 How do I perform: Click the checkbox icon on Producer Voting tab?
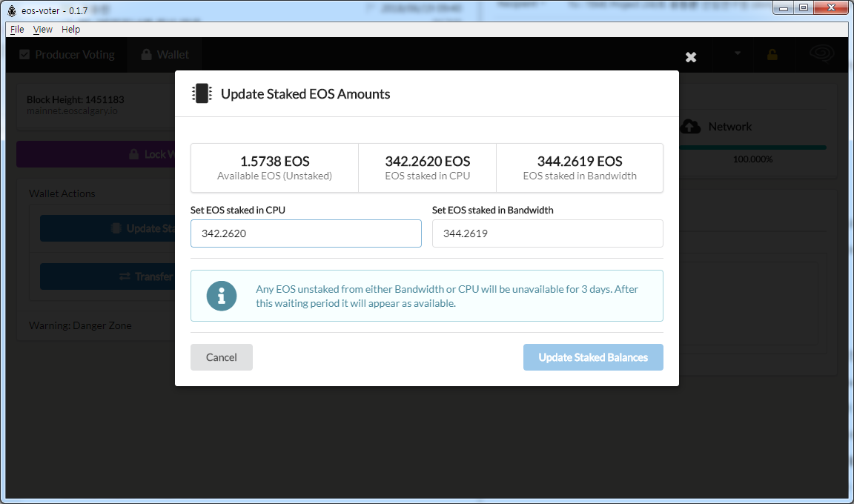point(24,54)
